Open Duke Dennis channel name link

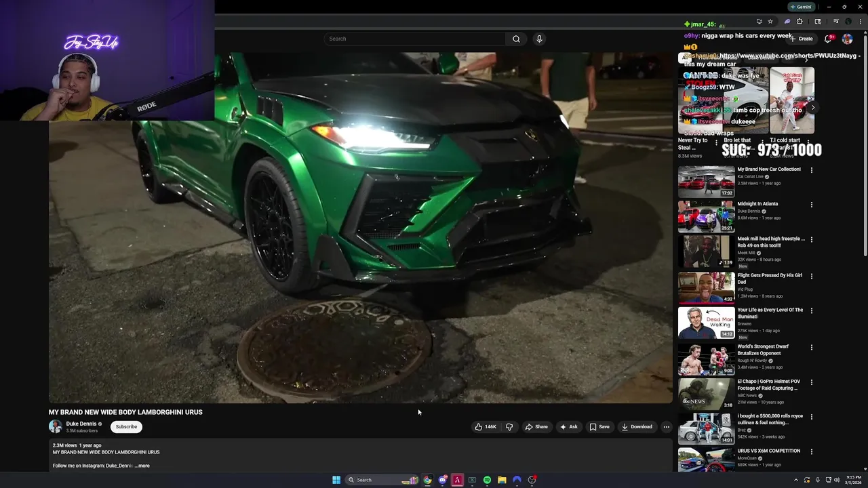tap(81, 424)
